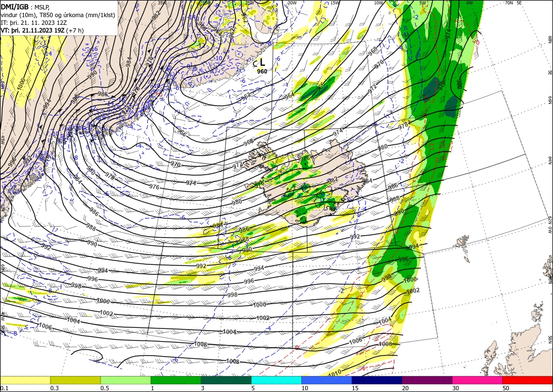Click the legend value '15'
Image resolution: width=553 pixels, height=392 pixels.
tap(355, 388)
